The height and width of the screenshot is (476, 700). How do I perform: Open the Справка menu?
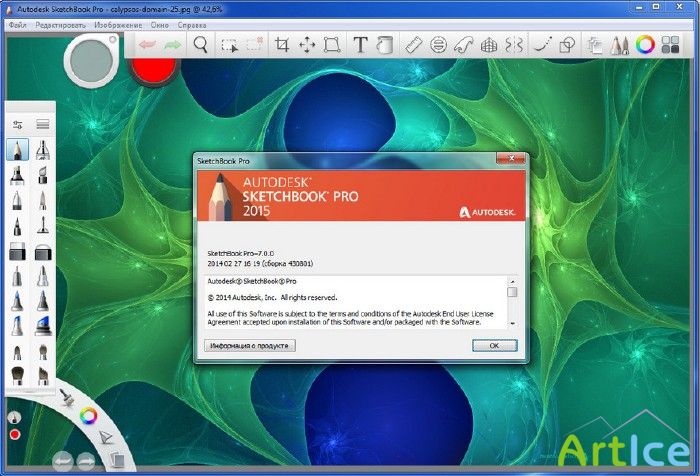(192, 25)
